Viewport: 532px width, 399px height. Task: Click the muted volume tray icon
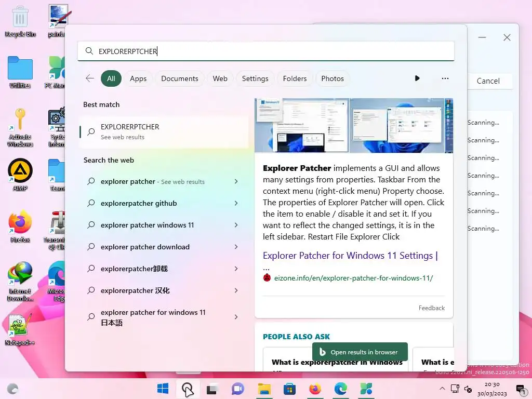pyautogui.click(x=468, y=389)
